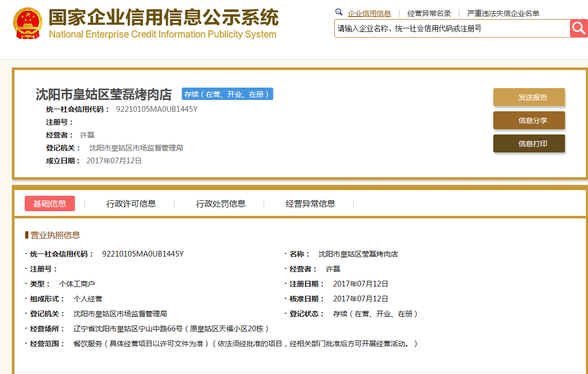
Task: Switch to 经营异常名录 search category
Action: pyautogui.click(x=429, y=13)
